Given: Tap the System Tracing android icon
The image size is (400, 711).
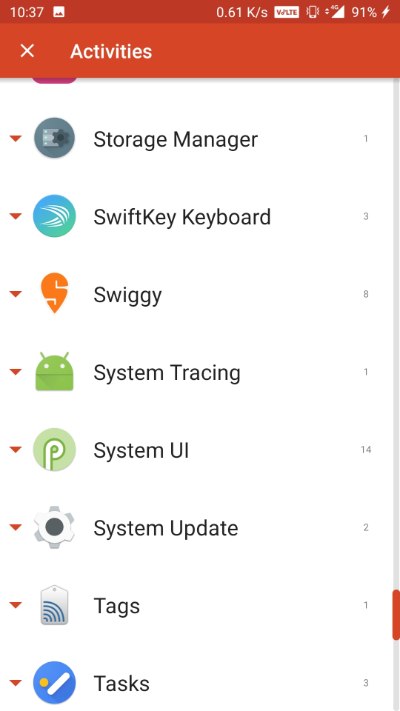Looking at the screenshot, I should [54, 371].
